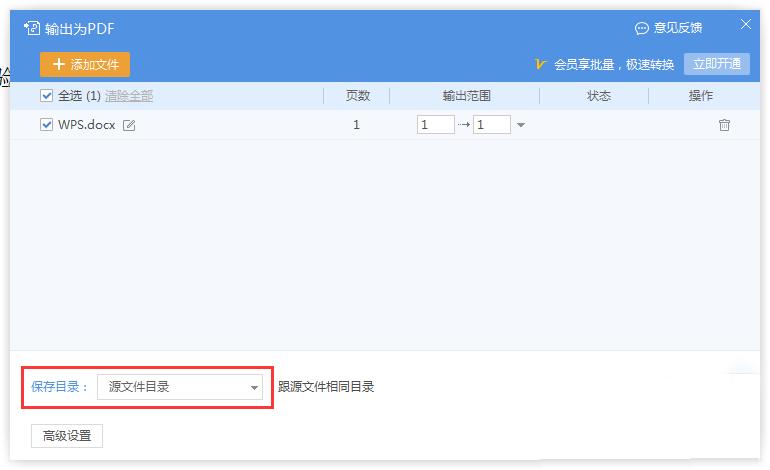This screenshot has height=470, width=770.
Task: Uncheck the WPS.docx file checkbox
Action: (46, 125)
